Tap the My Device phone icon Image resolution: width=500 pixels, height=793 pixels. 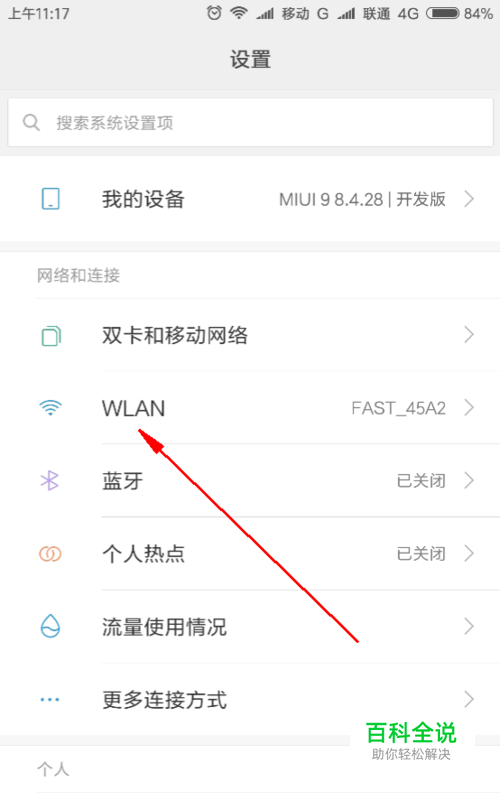coord(51,199)
